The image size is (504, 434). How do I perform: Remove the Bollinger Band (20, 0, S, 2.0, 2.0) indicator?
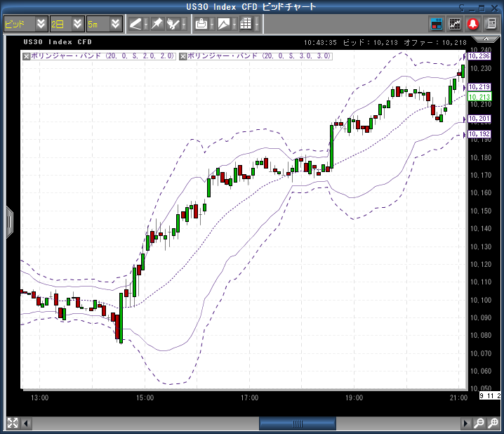pos(27,55)
